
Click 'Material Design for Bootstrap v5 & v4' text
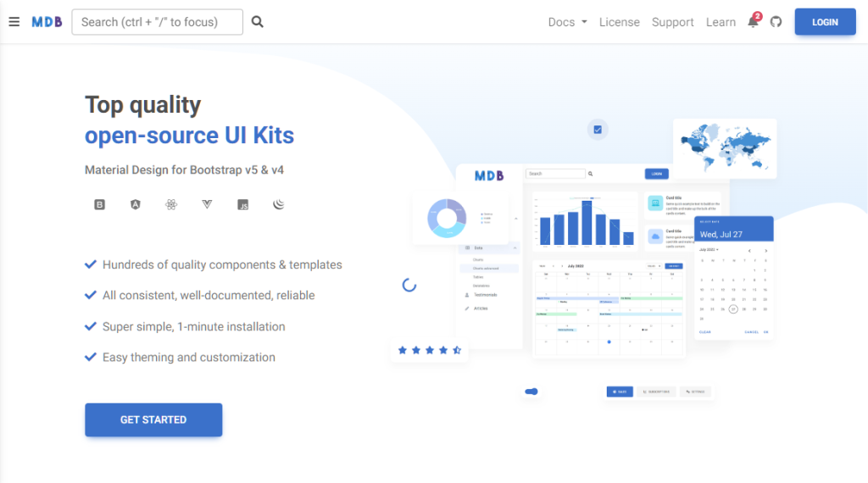point(184,169)
